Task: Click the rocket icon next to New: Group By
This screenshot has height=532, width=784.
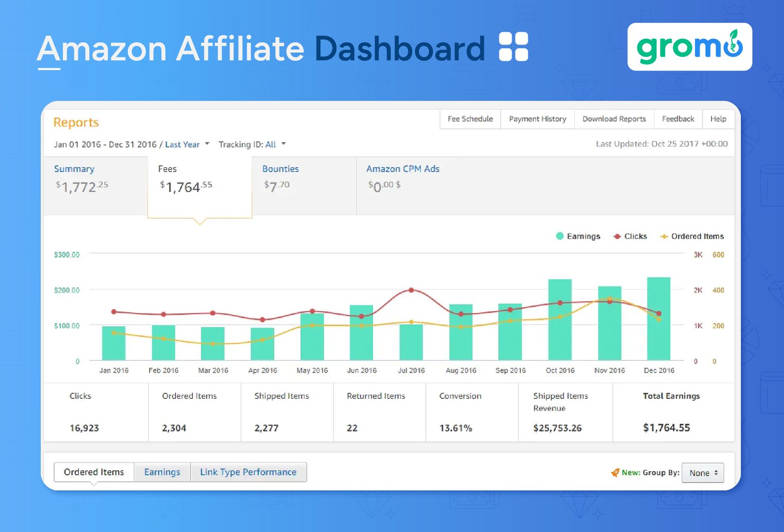Action: 616,473
